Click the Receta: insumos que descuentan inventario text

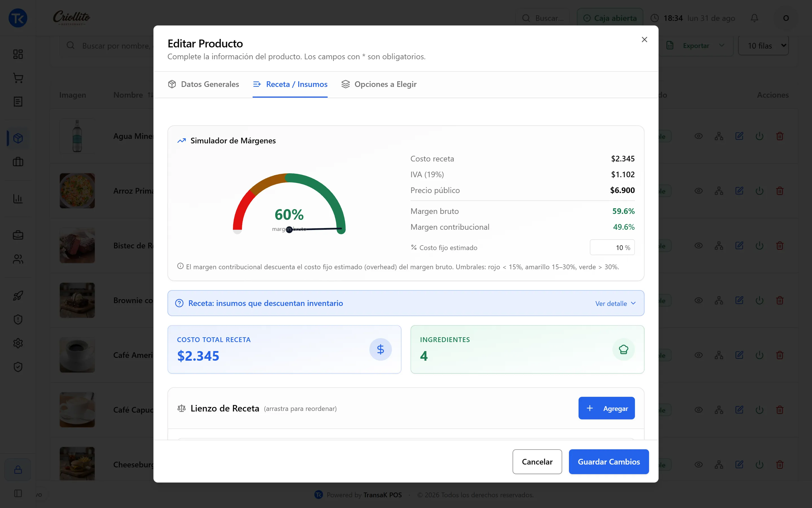coord(265,303)
